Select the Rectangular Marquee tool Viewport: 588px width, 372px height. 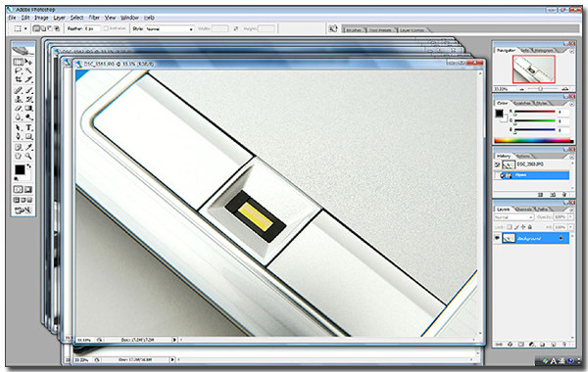pos(18,62)
